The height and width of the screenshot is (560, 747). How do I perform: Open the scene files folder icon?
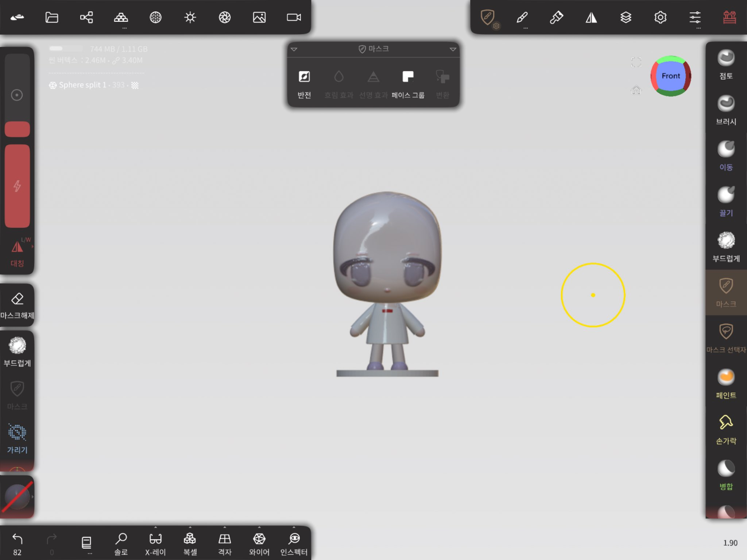pos(52,17)
